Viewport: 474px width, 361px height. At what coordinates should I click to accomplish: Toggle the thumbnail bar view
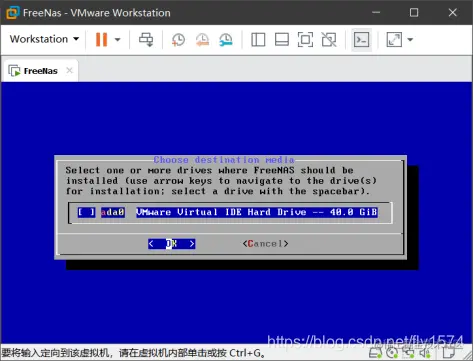click(282, 40)
